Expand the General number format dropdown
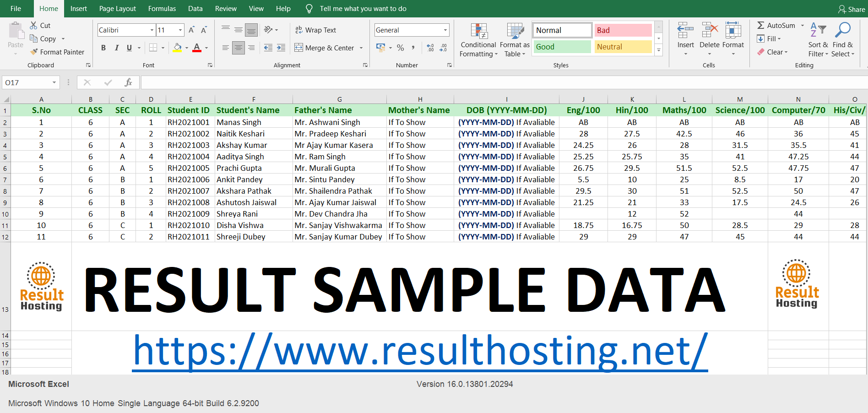This screenshot has height=413, width=868. pos(445,30)
